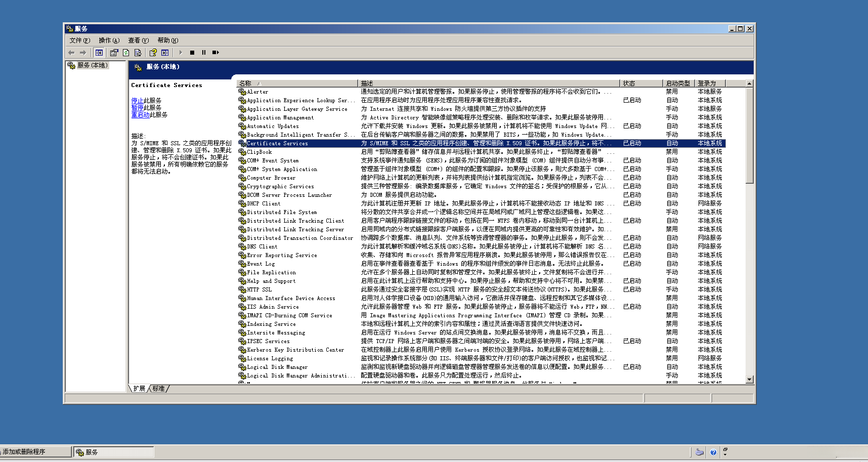The width and height of the screenshot is (868, 462).
Task: Click the gear icon beside File Replication
Action: tap(242, 272)
